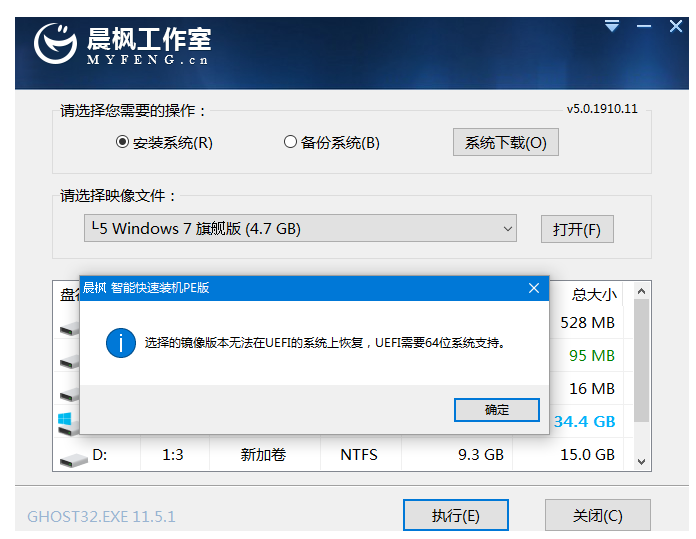696x539 pixels.
Task: Click the 关闭(C) button
Action: (x=598, y=515)
